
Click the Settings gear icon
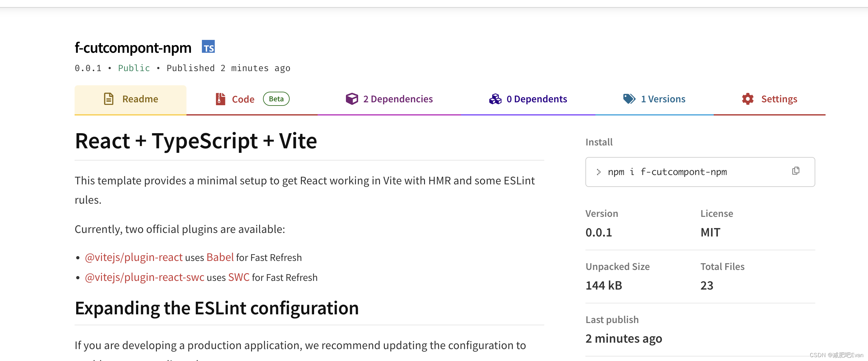[x=748, y=99]
